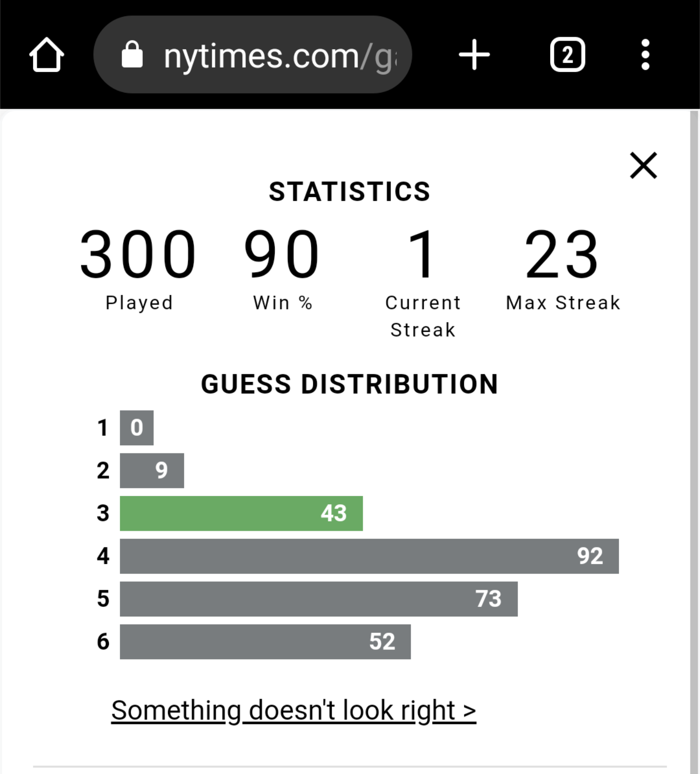Open a new tab with plus icon

tap(474, 54)
